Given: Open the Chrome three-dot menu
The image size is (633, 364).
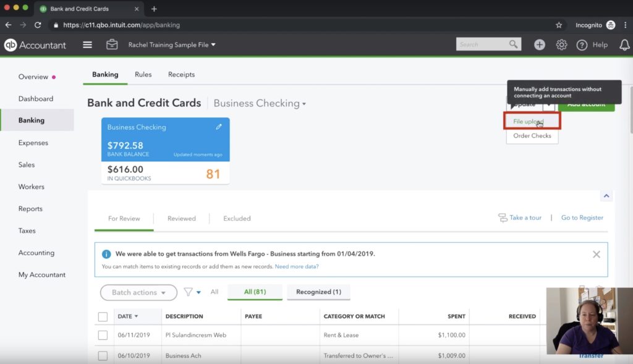Looking at the screenshot, I should point(626,25).
